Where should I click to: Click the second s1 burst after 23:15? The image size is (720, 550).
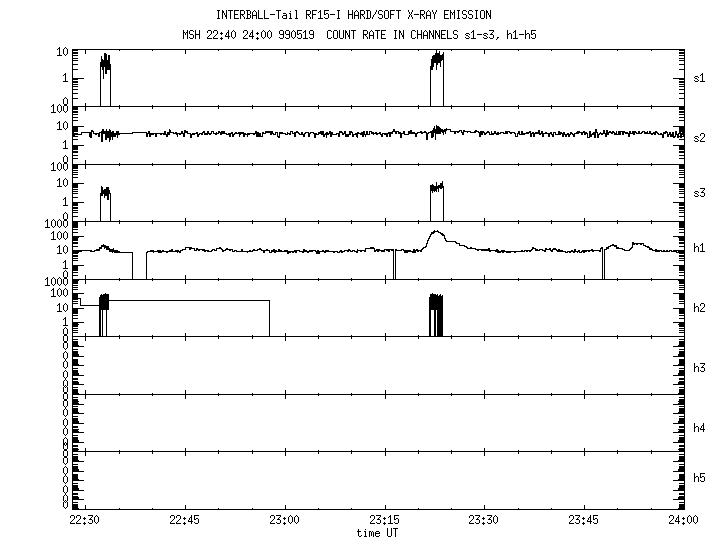(x=437, y=64)
